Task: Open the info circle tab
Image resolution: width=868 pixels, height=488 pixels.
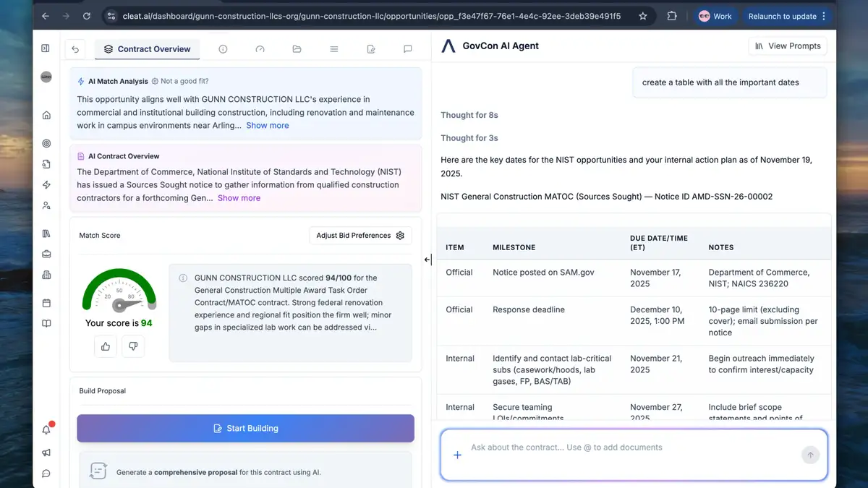Action: 223,49
